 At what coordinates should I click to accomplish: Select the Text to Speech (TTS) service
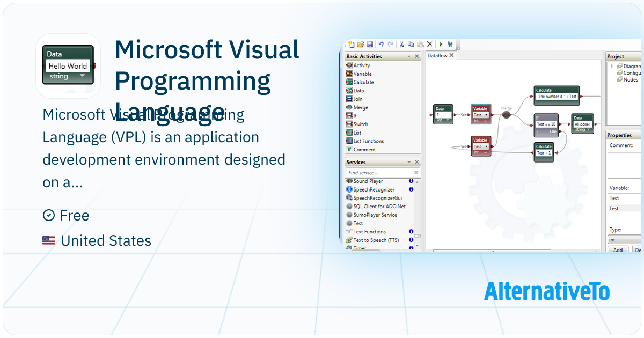click(x=376, y=240)
